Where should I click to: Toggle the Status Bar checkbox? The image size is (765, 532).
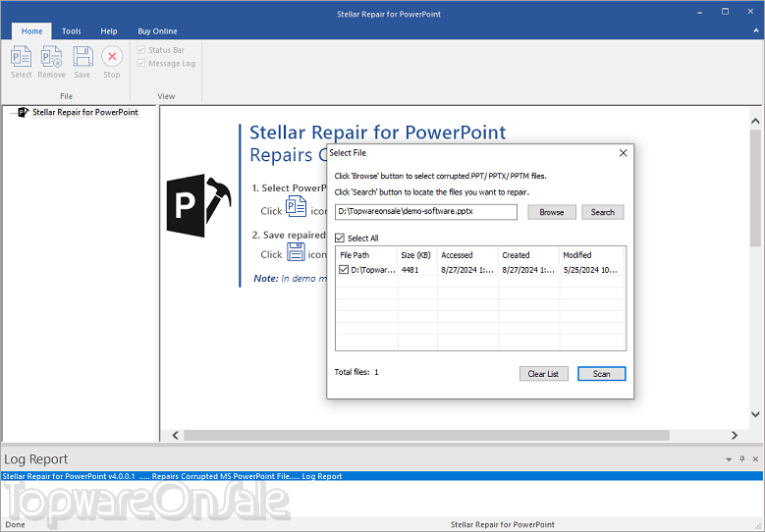click(x=141, y=50)
